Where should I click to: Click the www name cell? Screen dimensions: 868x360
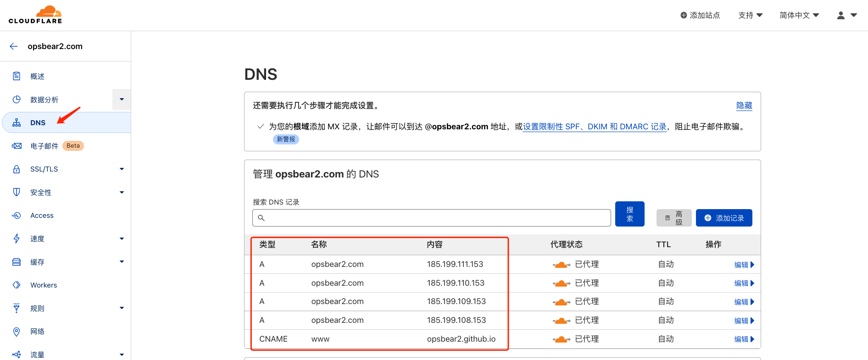(x=320, y=339)
